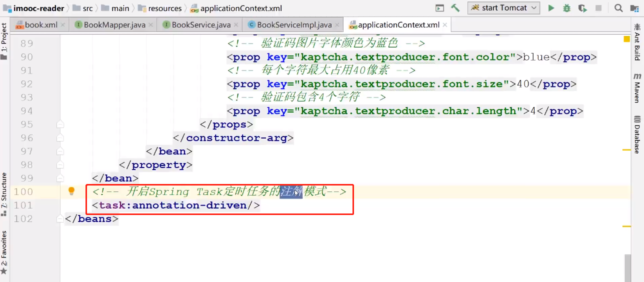Click the yellow intention lightbulb on line 100
Viewport: 644px width, 282px height.
pyautogui.click(x=71, y=191)
